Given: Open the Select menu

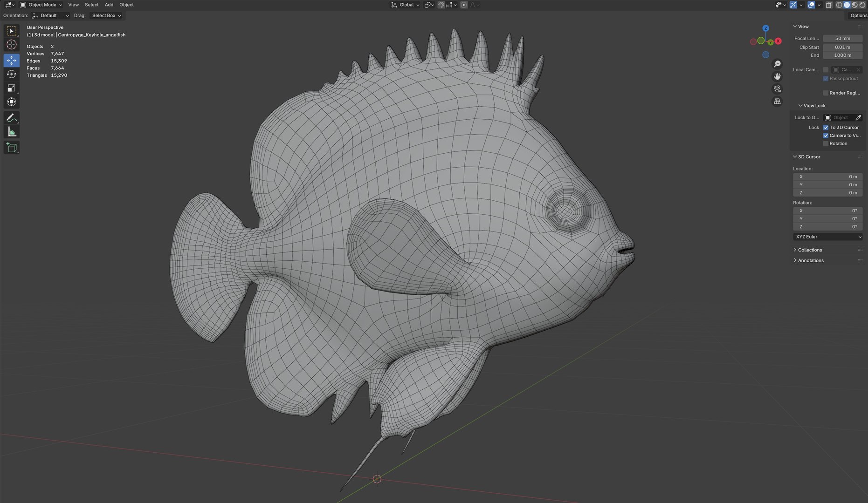Looking at the screenshot, I should [x=91, y=5].
